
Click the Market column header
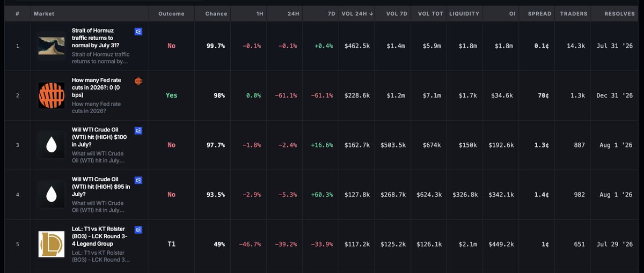coord(43,13)
